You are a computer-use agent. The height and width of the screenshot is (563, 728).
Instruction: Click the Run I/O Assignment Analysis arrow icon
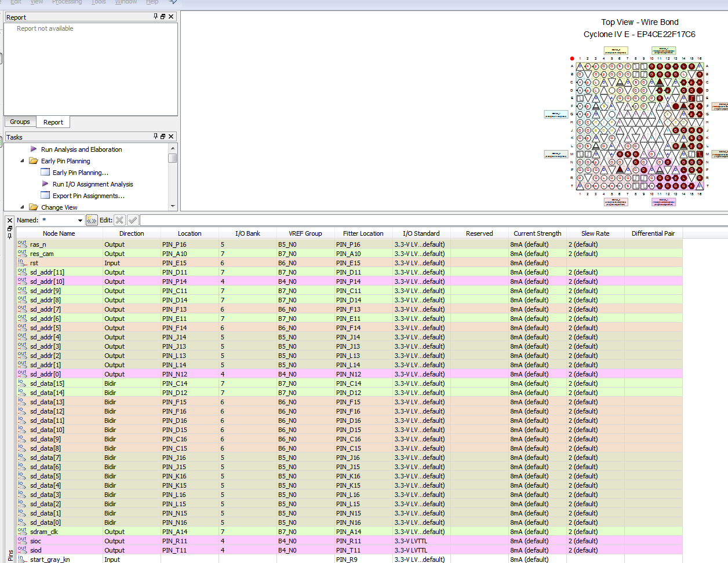click(x=45, y=184)
